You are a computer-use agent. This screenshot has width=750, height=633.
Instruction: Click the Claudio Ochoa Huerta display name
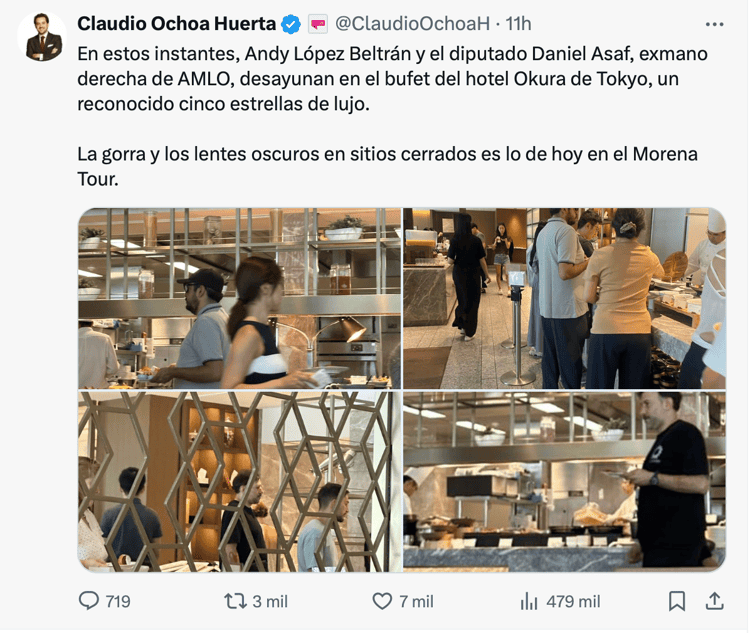[176, 23]
